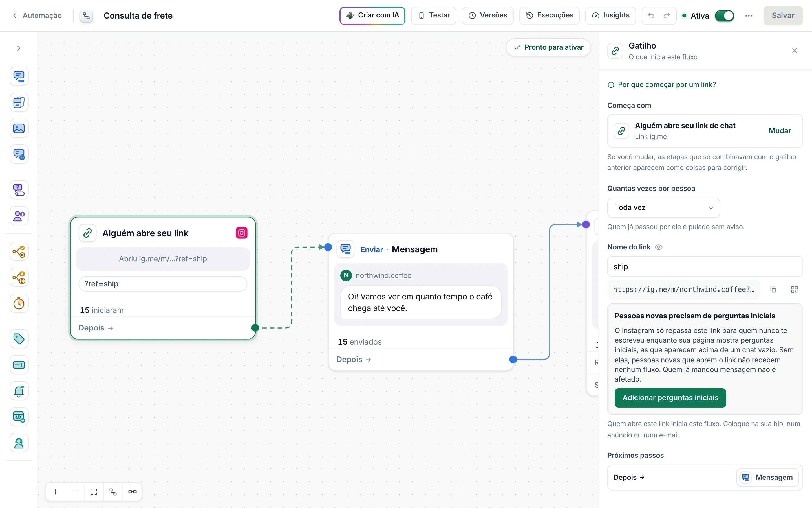Add the question block with buttons
This screenshot has width=812, height=508.
[19, 190]
